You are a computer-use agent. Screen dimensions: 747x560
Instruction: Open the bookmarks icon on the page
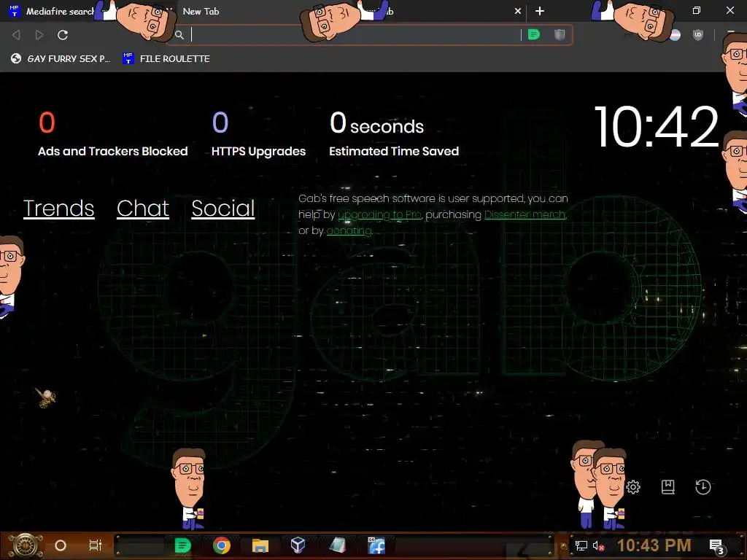tap(668, 487)
